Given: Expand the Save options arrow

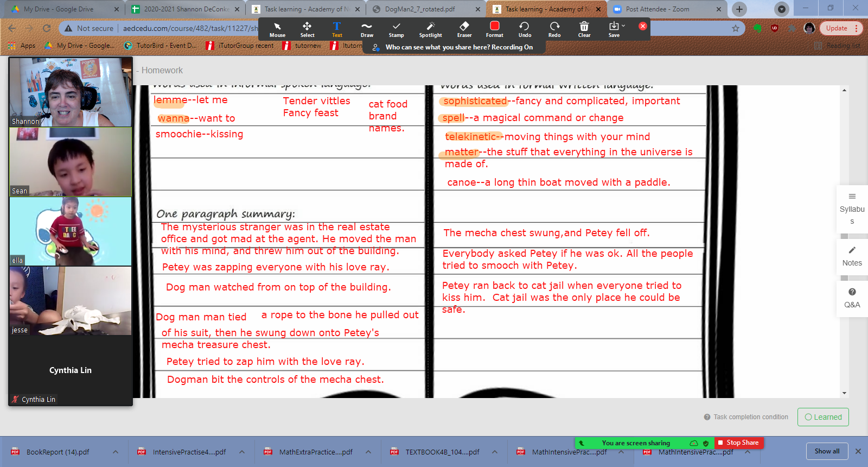Looking at the screenshot, I should point(623,26).
